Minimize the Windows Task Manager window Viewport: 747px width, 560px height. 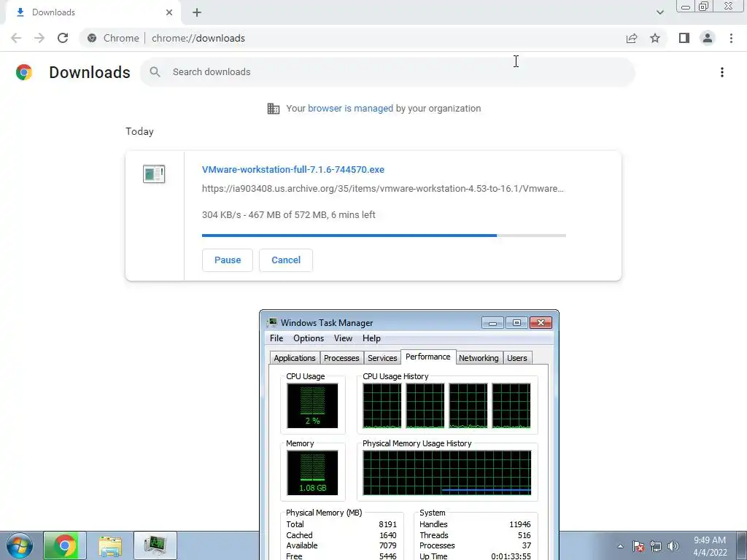point(492,323)
